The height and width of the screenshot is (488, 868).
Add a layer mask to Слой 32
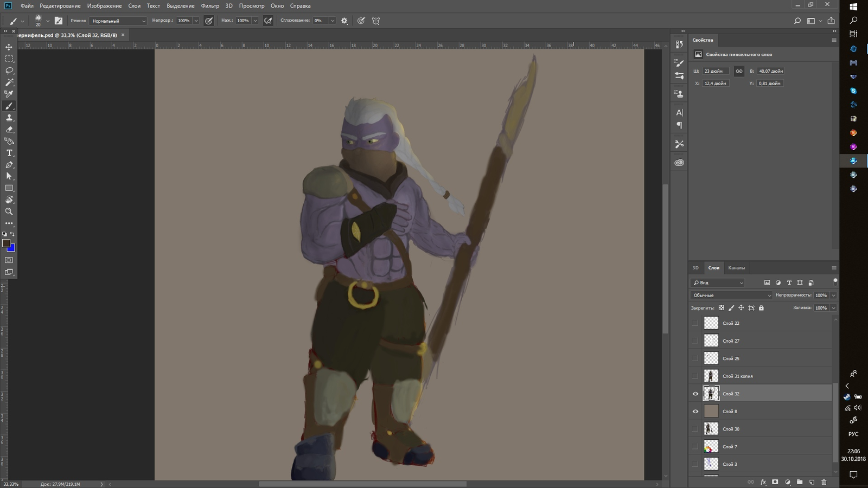[775, 482]
